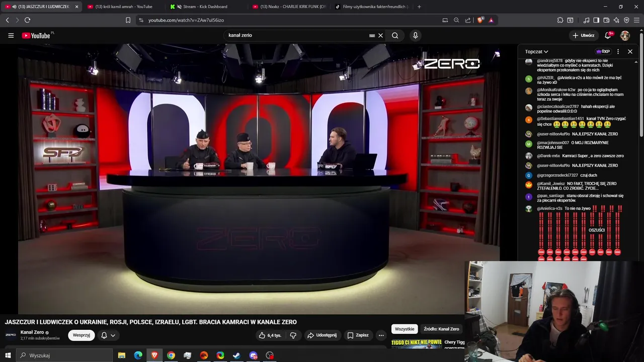644x362 pixels.
Task: Click Kanał Zero channel avatar
Action: pos(11,335)
